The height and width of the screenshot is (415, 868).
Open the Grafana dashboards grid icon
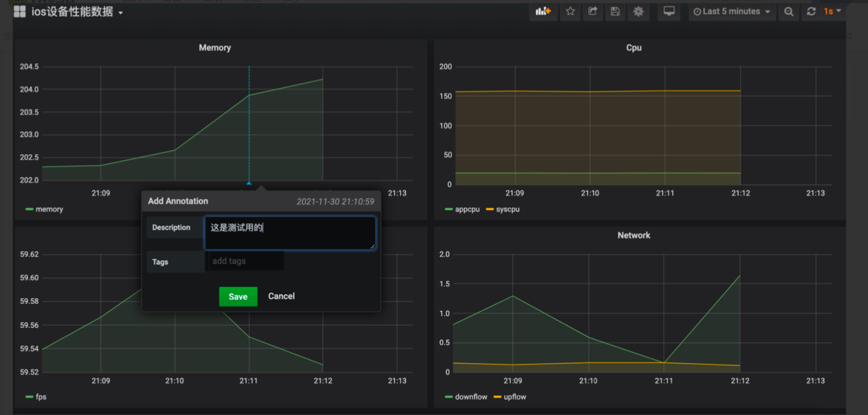pos(19,12)
